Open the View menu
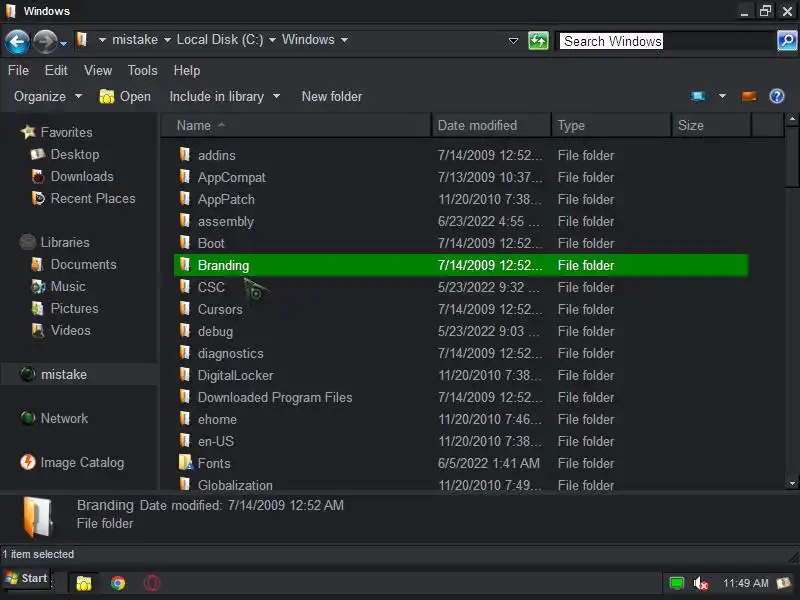 pos(98,70)
